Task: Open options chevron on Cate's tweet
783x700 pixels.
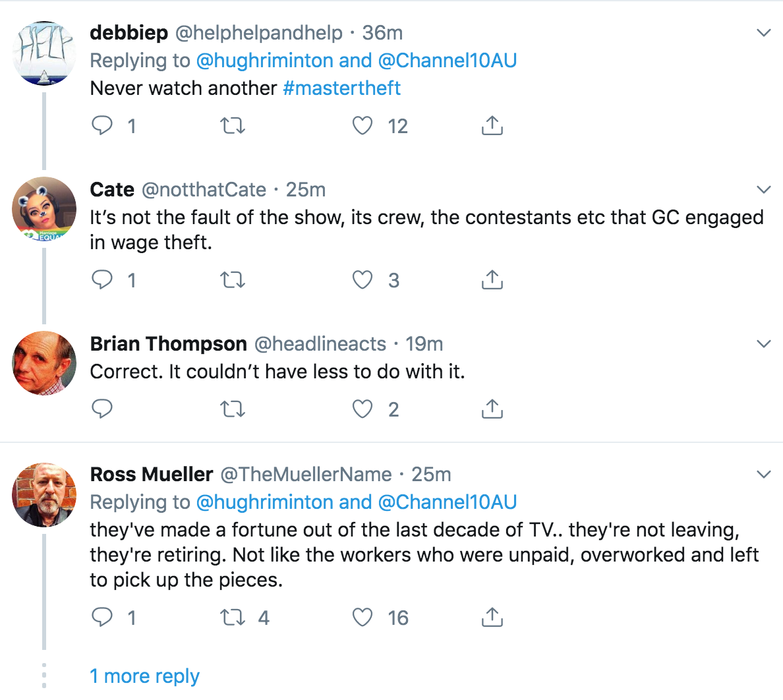Action: [764, 190]
